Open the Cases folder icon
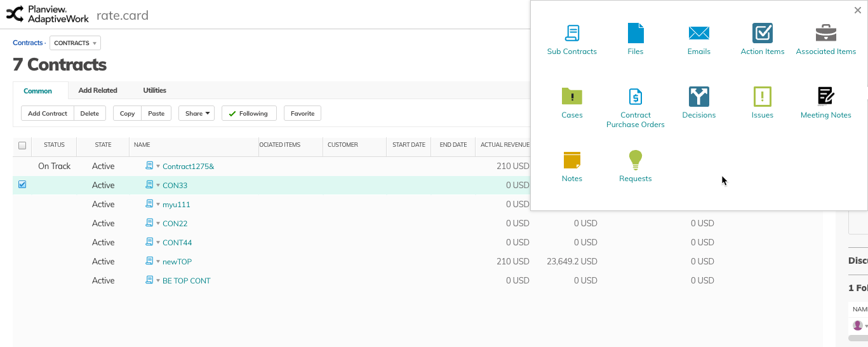This screenshot has width=868, height=347. coord(572,97)
